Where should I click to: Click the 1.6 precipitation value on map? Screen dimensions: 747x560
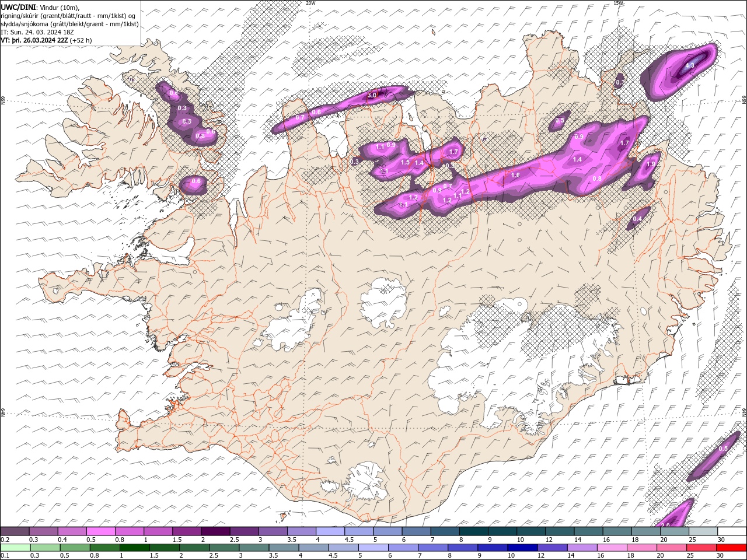point(515,175)
